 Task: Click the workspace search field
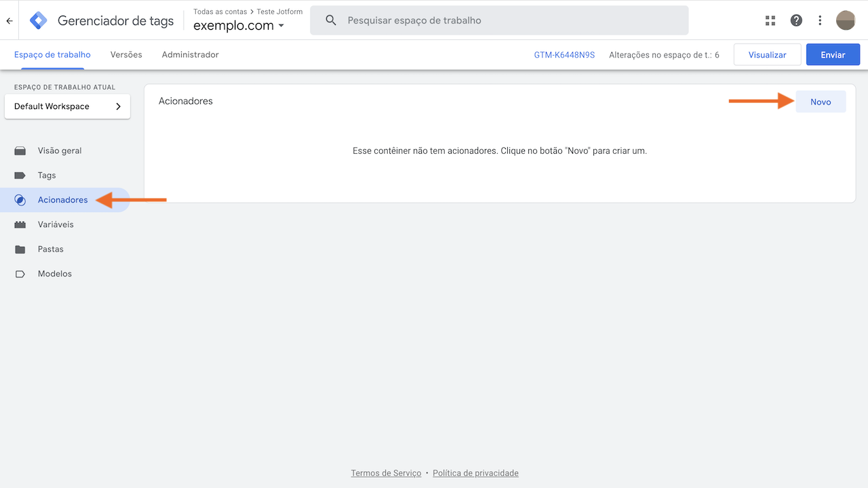coord(499,20)
